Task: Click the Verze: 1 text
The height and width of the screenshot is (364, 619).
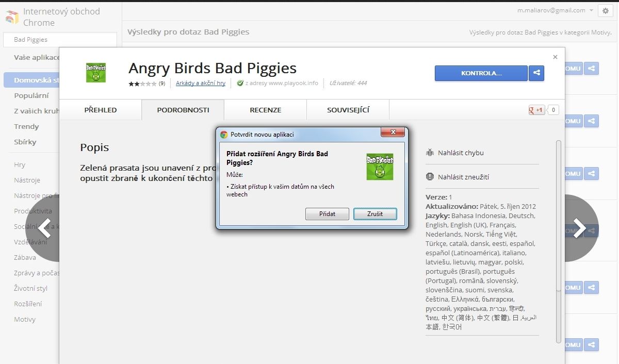Action: point(438,197)
